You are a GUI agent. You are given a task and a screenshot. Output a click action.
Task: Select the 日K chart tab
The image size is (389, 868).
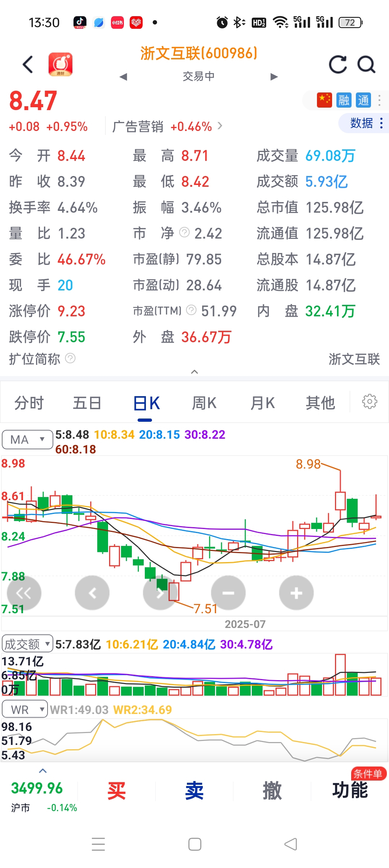point(146,403)
